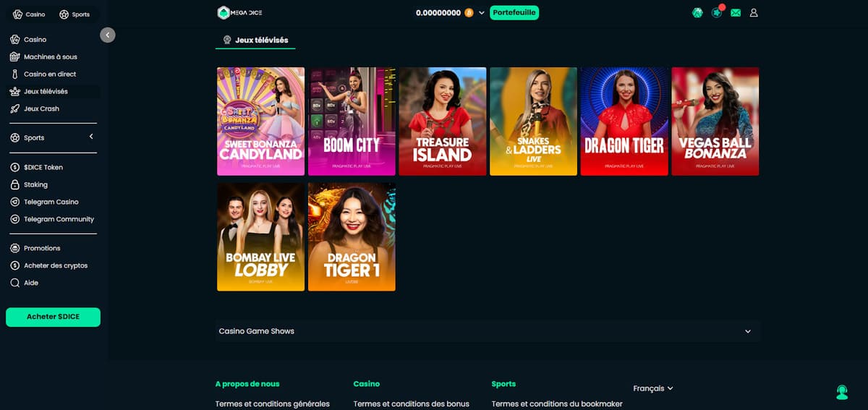Screen dimensions: 868x410
Task: Open the mail envelope icon
Action: tap(736, 13)
